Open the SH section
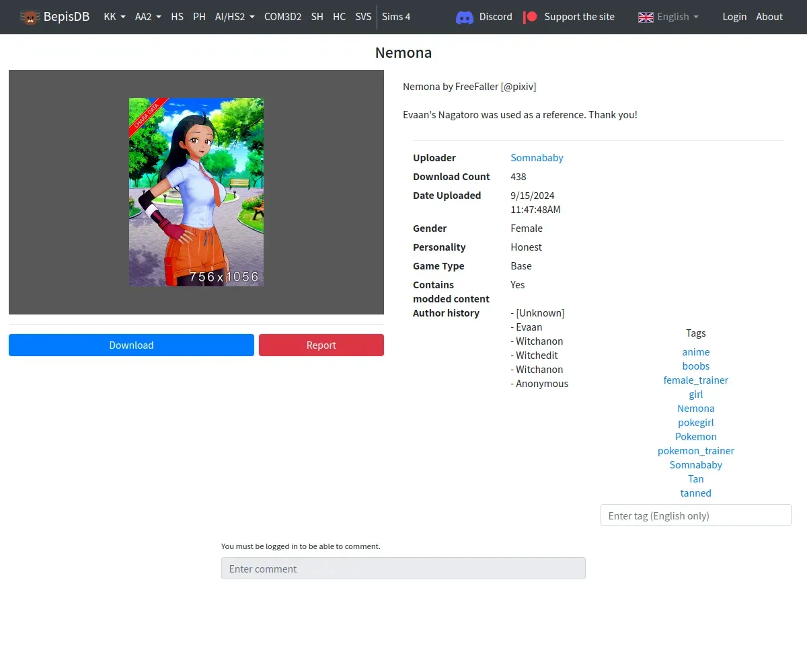 pyautogui.click(x=317, y=17)
